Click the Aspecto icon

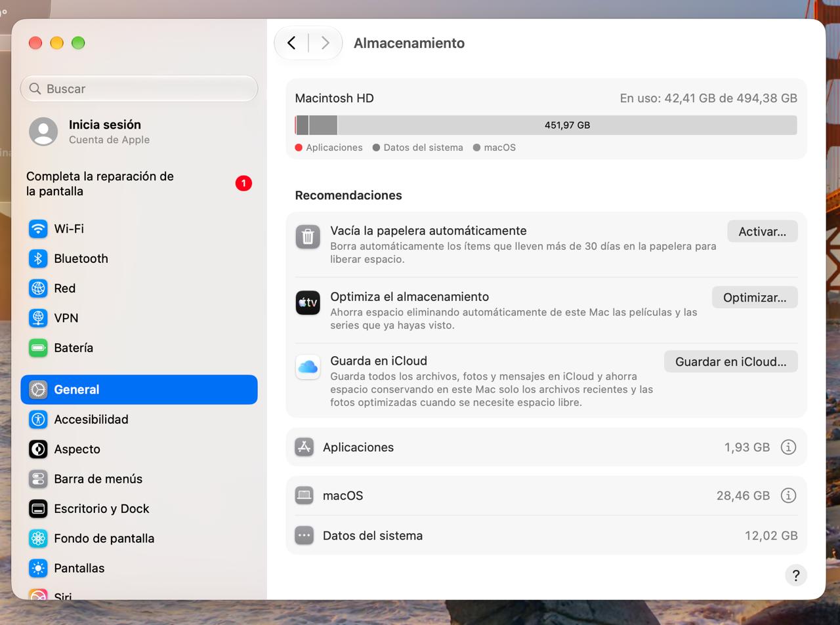38,449
